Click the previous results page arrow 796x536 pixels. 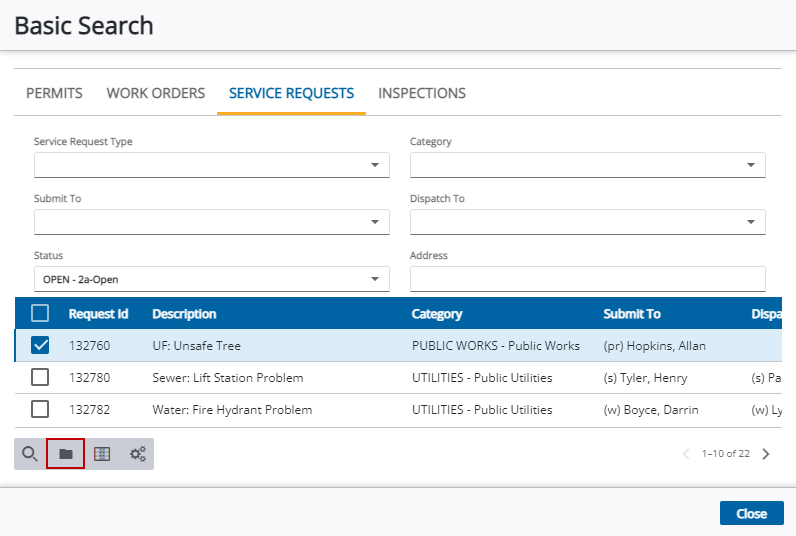[x=686, y=454]
